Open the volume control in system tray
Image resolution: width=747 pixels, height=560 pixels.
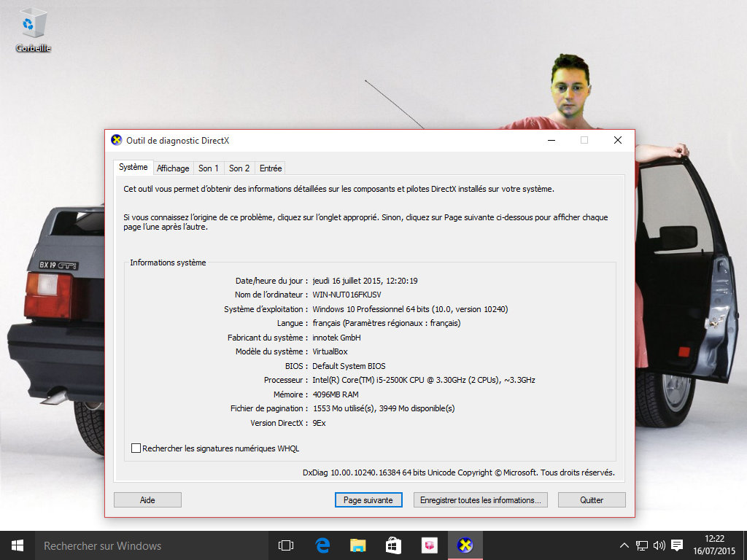click(x=659, y=545)
